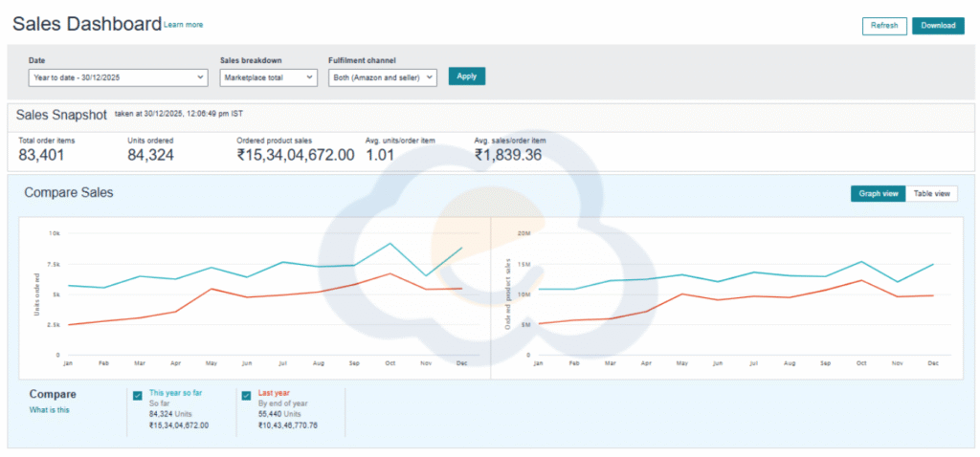Select the Total order items value 83,401

[43, 155]
